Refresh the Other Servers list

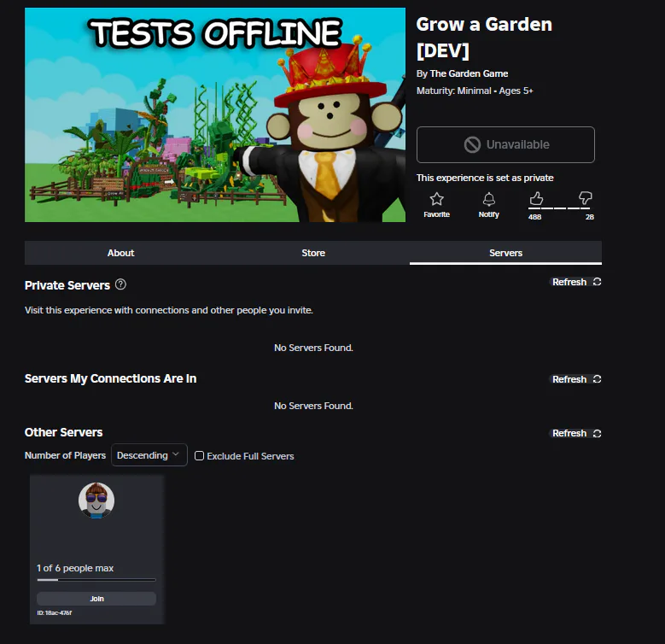(576, 433)
